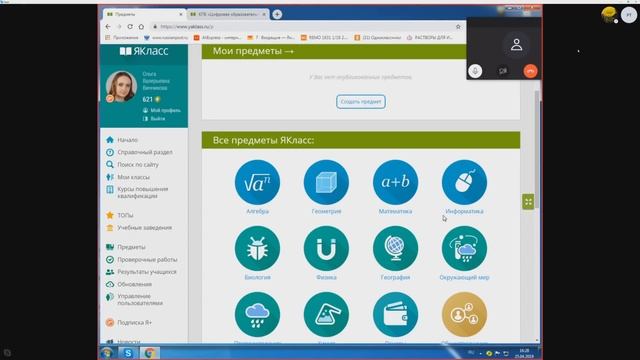
Task: Click the RT profile avatar at top right
Action: tap(629, 15)
